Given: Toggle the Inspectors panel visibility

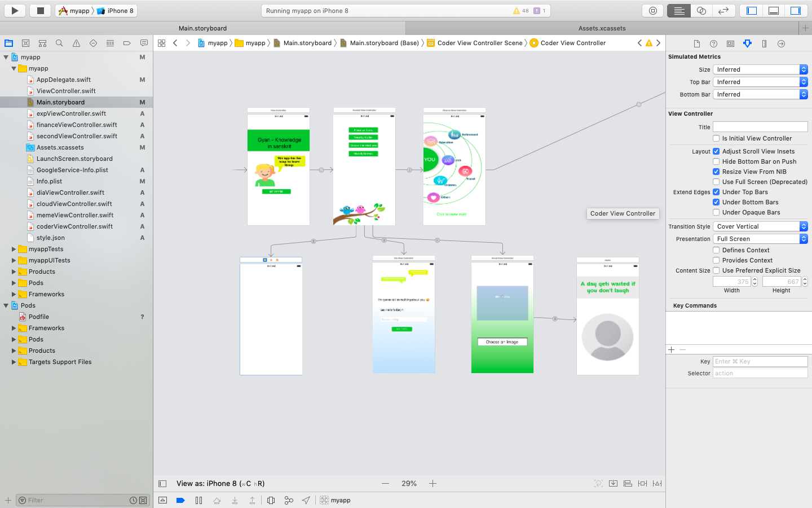Looking at the screenshot, I should click(796, 11).
